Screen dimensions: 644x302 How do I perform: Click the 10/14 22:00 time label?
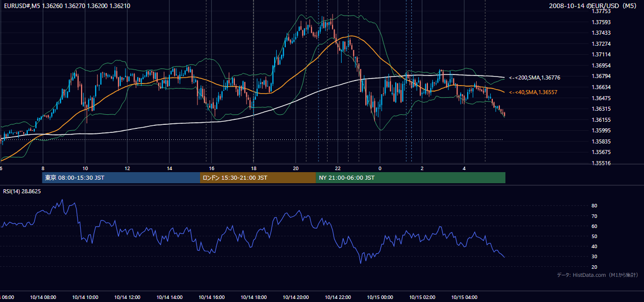338,297
